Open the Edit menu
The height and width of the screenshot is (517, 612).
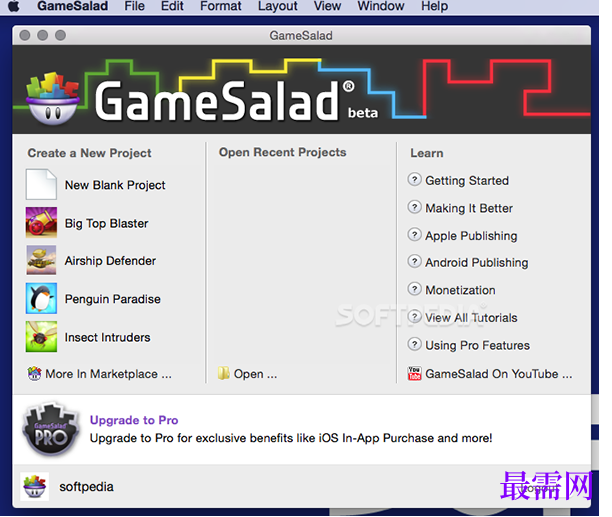point(172,6)
